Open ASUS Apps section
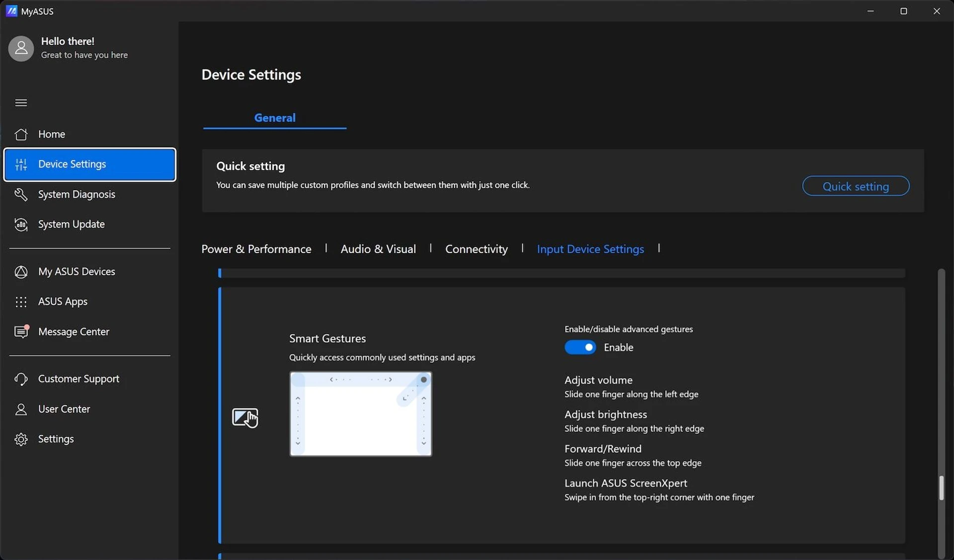954x560 pixels. coord(89,302)
